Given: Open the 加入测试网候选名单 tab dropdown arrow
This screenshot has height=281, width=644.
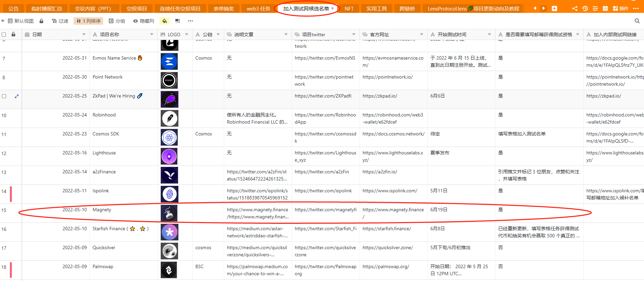Looking at the screenshot, I should click(x=333, y=8).
